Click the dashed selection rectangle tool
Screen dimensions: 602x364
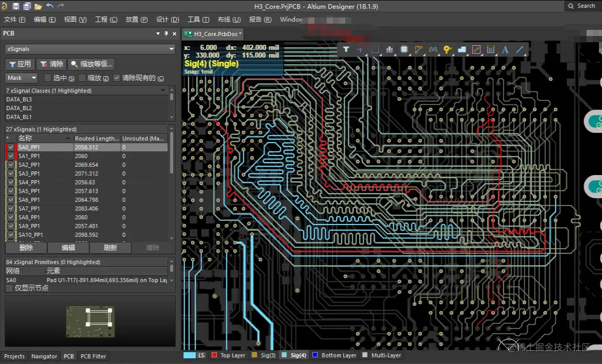(x=375, y=49)
